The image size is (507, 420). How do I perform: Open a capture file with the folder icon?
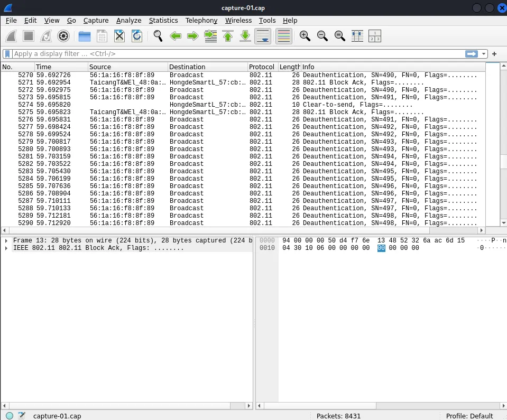(84, 36)
